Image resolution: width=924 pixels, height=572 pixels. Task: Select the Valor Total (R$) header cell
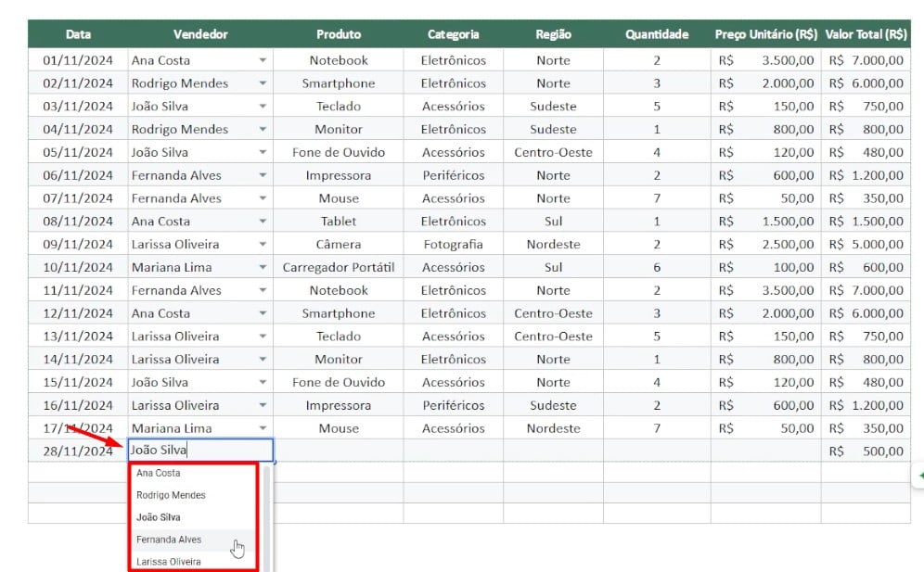tap(866, 34)
